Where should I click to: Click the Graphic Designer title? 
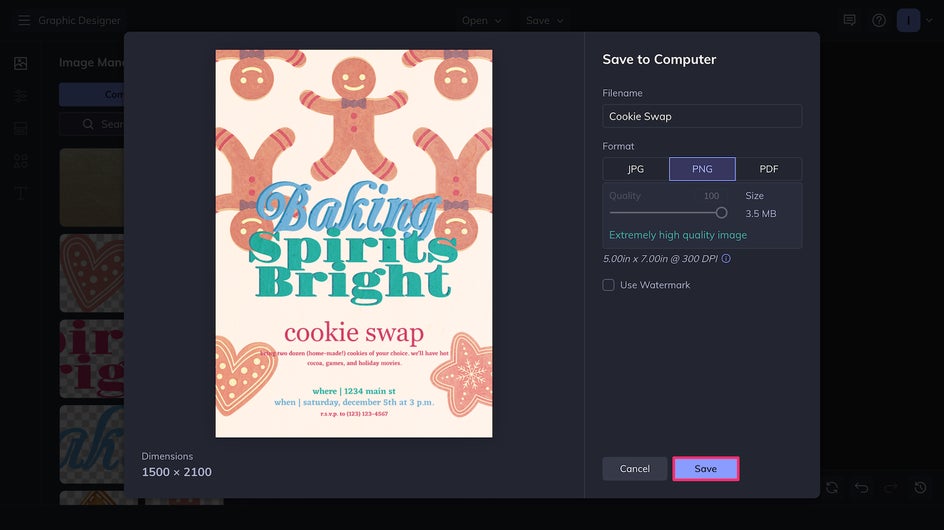pos(79,20)
